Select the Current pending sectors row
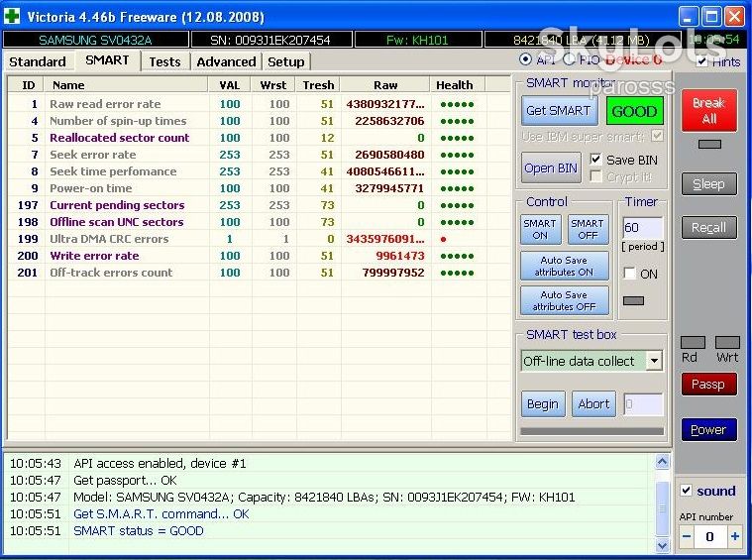This screenshot has width=752, height=560. click(x=259, y=205)
